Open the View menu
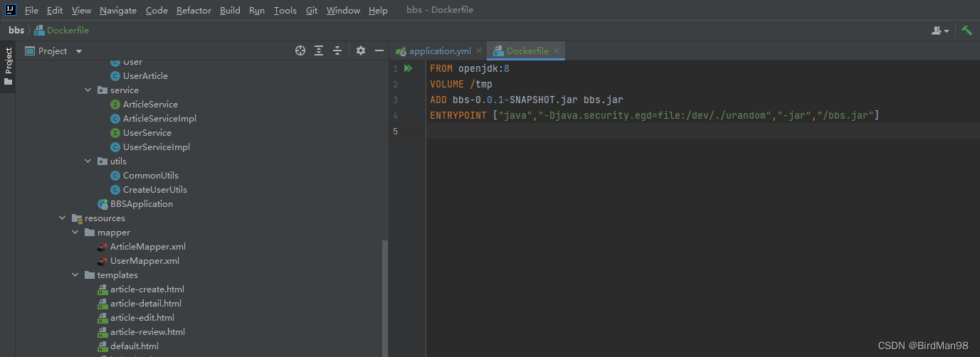This screenshot has width=980, height=357. point(81,10)
